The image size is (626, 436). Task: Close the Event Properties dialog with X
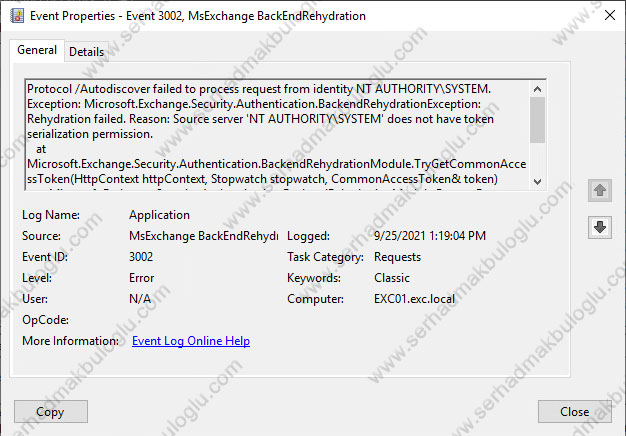click(x=610, y=16)
